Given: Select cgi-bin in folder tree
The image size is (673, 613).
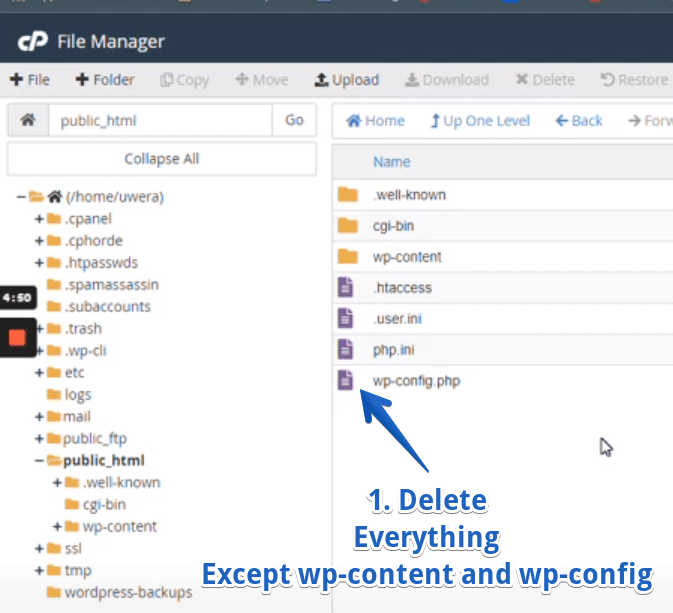Looking at the screenshot, I should [x=104, y=505].
